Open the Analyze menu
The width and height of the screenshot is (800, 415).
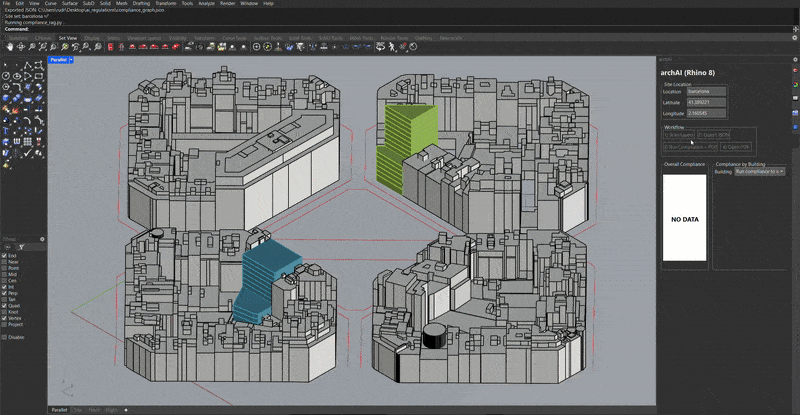point(205,4)
